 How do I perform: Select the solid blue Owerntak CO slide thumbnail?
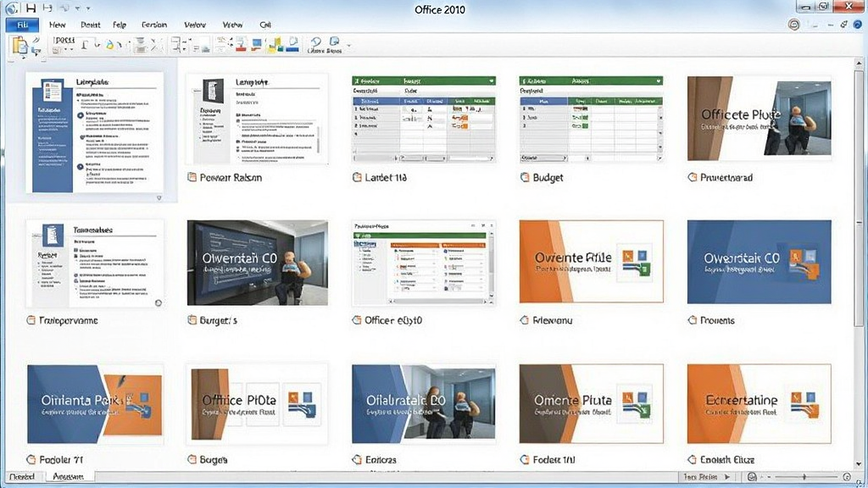click(x=759, y=262)
